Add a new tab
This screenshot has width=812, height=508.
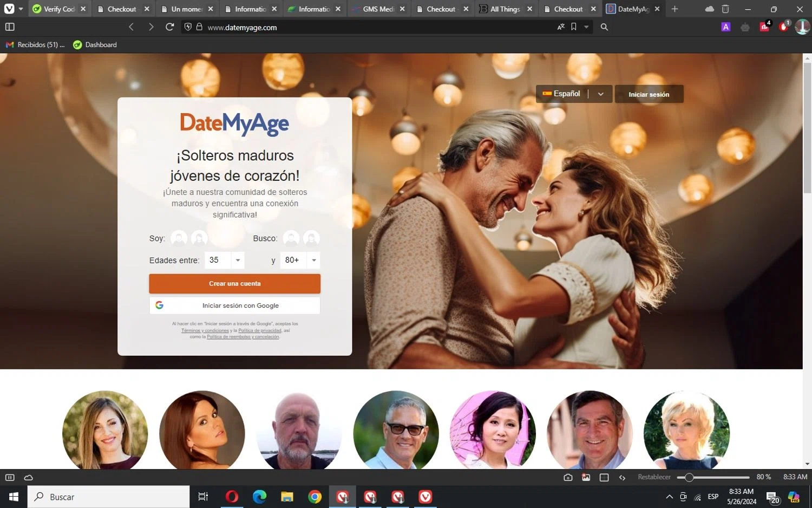click(675, 9)
